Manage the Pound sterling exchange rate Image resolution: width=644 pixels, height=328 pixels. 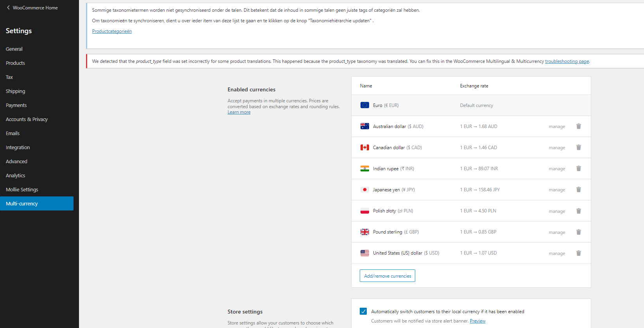557,232
